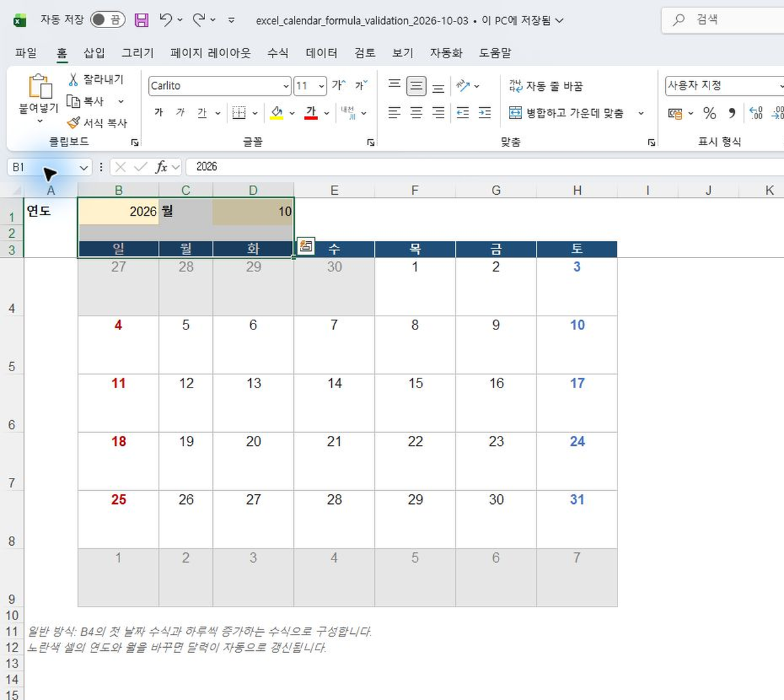
Task: Expand the Name Box B1 dropdown
Action: coord(84,167)
